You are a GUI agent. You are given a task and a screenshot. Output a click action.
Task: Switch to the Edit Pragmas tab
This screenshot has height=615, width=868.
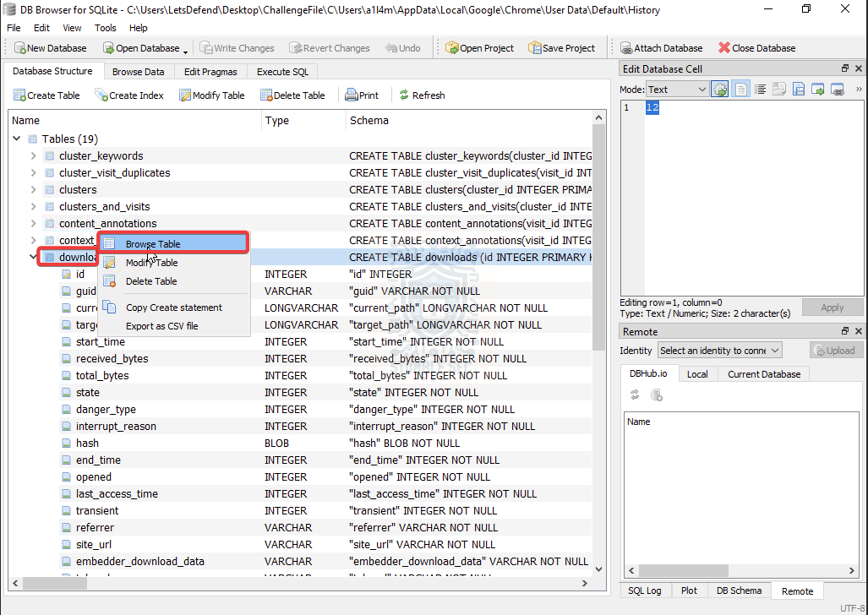point(210,72)
